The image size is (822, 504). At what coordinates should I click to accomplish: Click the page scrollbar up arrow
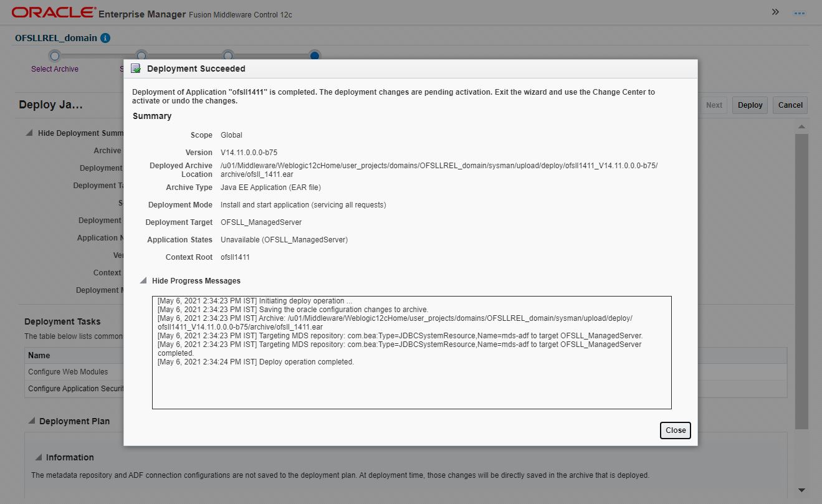801,126
